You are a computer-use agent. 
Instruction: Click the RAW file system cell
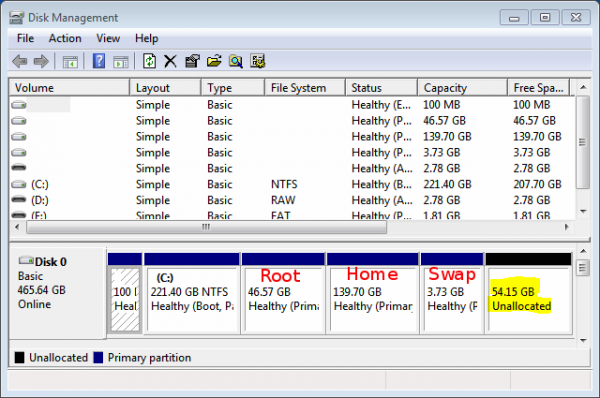tap(283, 200)
